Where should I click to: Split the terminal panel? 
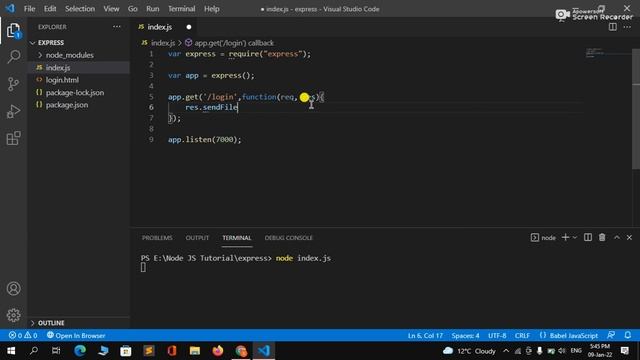click(588, 238)
